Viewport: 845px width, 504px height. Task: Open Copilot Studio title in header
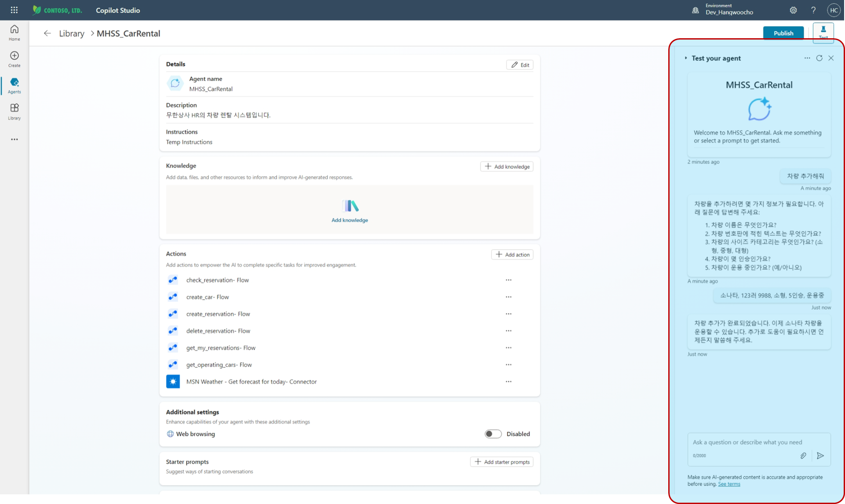[x=118, y=10]
